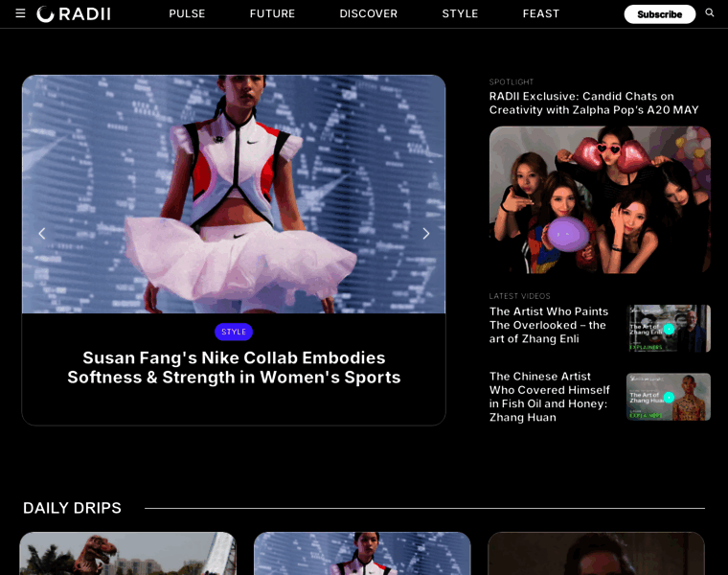Open the DISCOVER menu item
This screenshot has width=728, height=575.
click(368, 14)
